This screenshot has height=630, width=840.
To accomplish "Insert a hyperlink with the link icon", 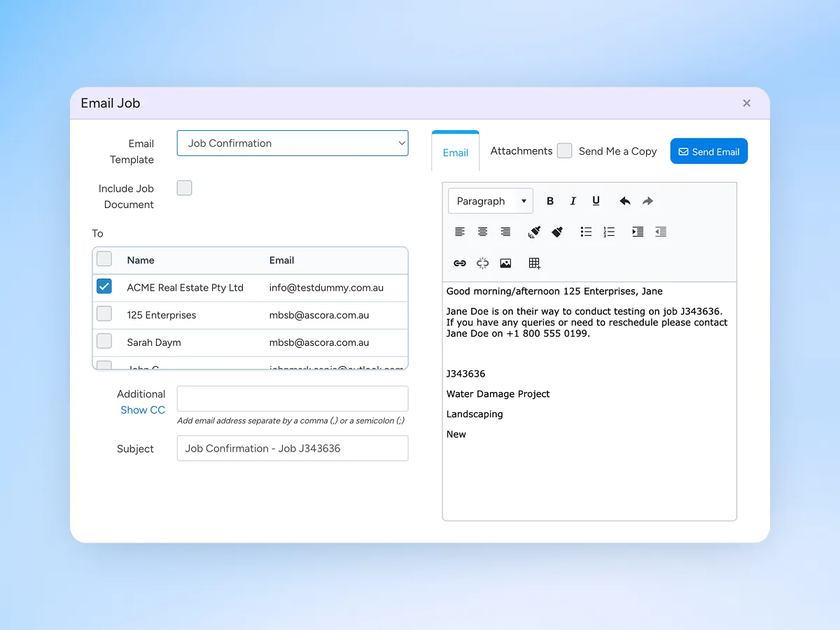I will 460,263.
